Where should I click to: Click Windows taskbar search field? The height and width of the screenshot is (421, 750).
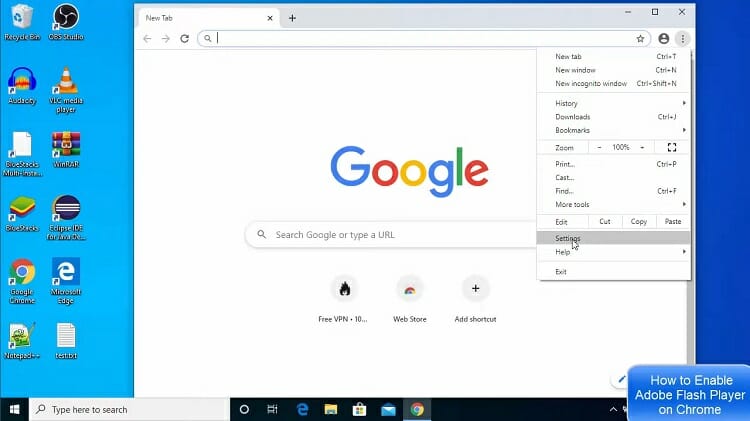pyautogui.click(x=129, y=410)
